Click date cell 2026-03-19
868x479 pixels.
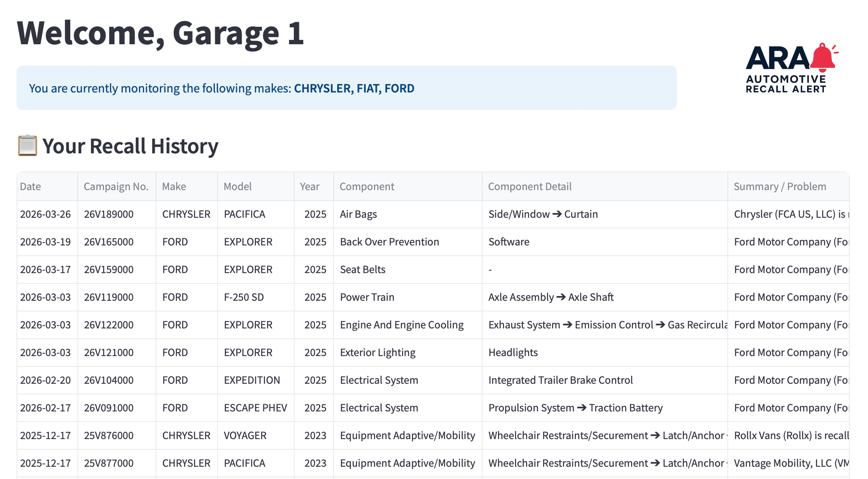47,242
